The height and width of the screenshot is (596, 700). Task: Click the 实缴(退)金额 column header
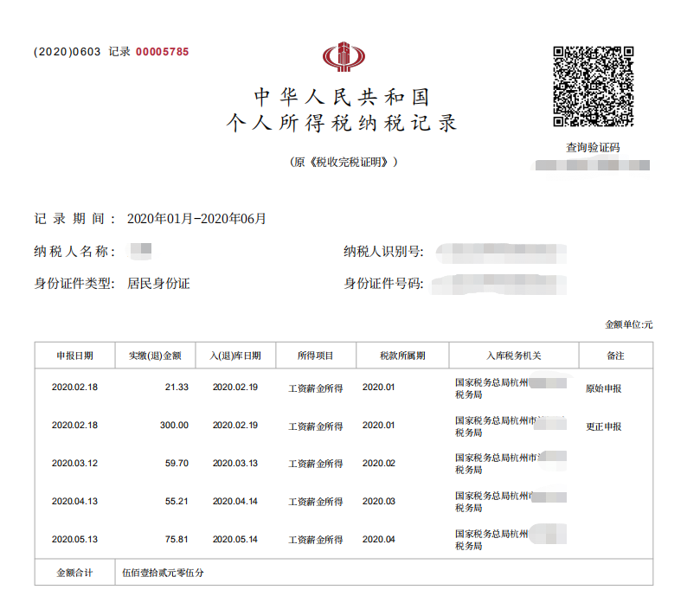(x=155, y=356)
